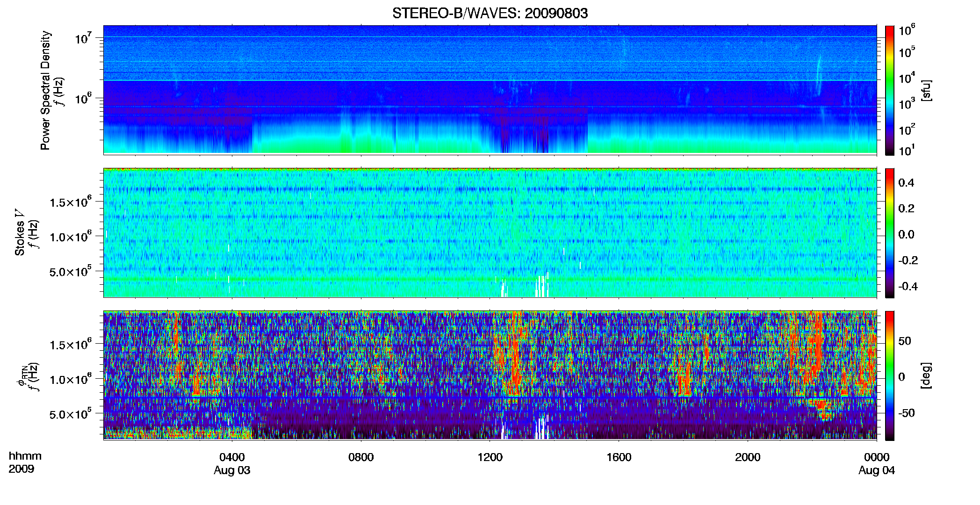This screenshot has height=505, width=980.
Task: Click the Stokes V colorbar
Action: click(x=890, y=233)
